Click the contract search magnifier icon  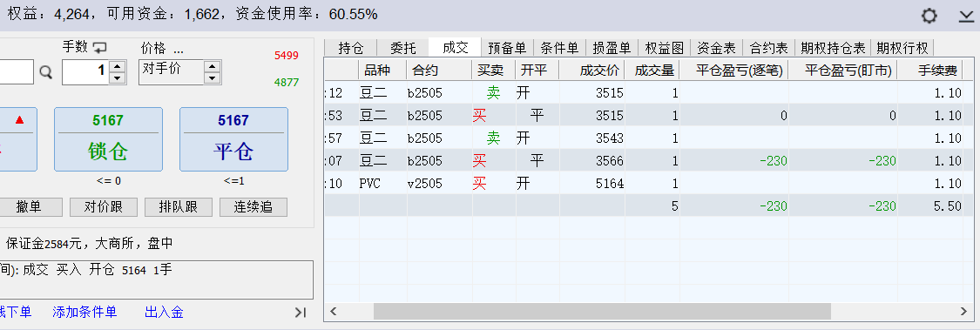tap(45, 72)
